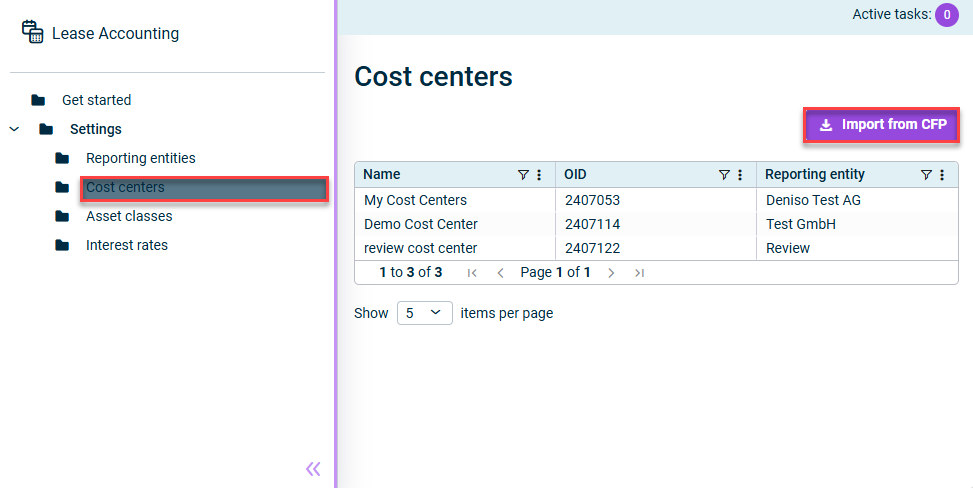Click the filter icon in Name column
973x488 pixels.
coord(523,175)
